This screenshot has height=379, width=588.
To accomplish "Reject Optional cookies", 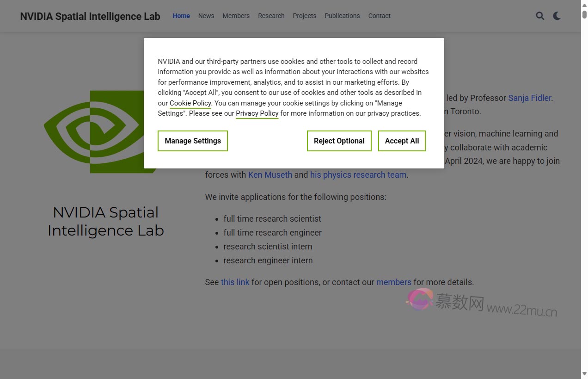I will click(339, 141).
